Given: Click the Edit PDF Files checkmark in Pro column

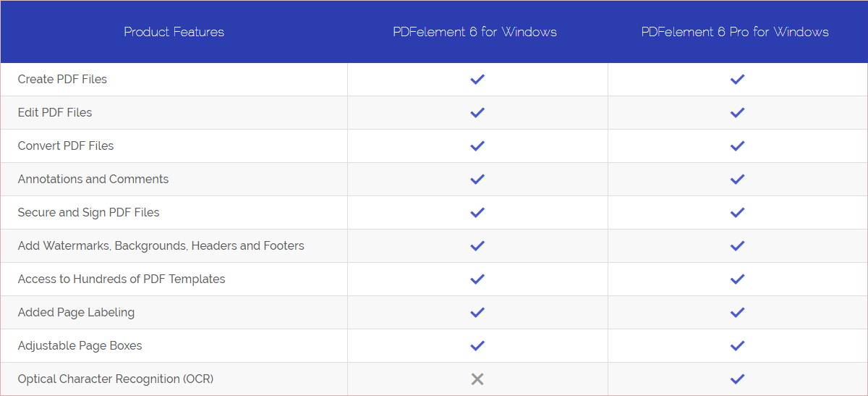Looking at the screenshot, I should (738, 113).
